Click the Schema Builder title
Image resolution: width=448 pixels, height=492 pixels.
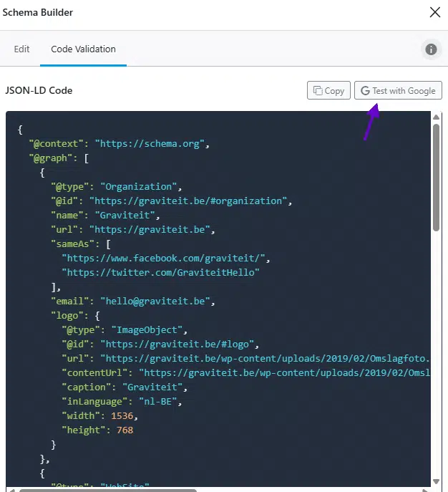click(38, 13)
